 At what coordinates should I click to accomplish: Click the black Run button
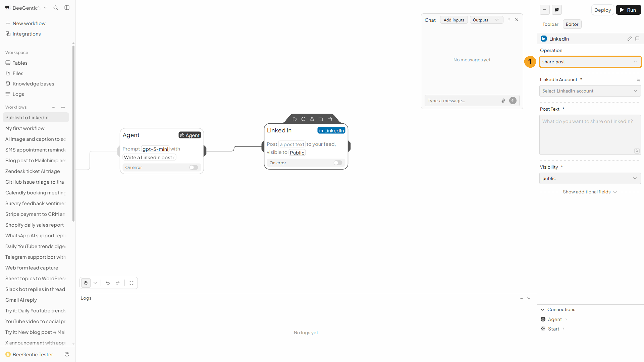[x=628, y=10]
